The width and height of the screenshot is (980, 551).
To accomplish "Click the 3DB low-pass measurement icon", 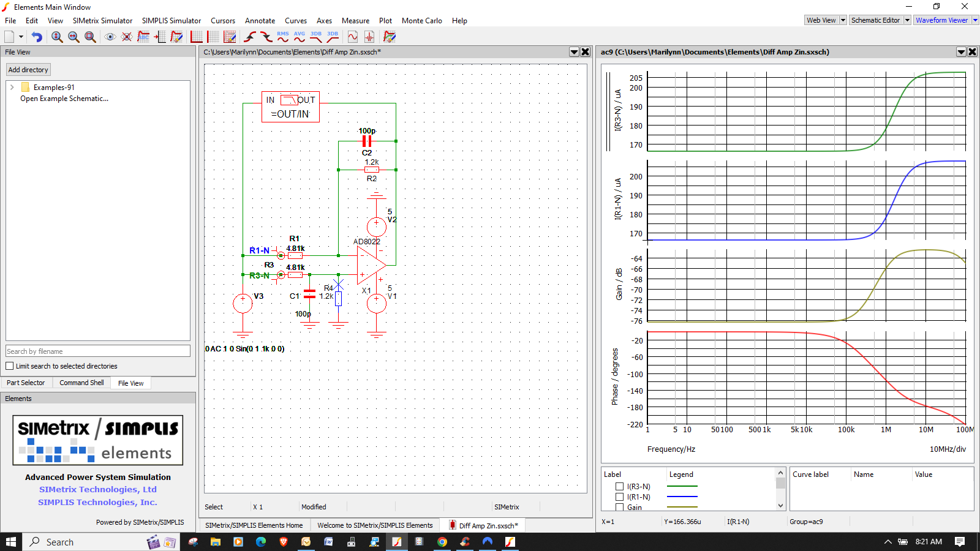I will (316, 37).
